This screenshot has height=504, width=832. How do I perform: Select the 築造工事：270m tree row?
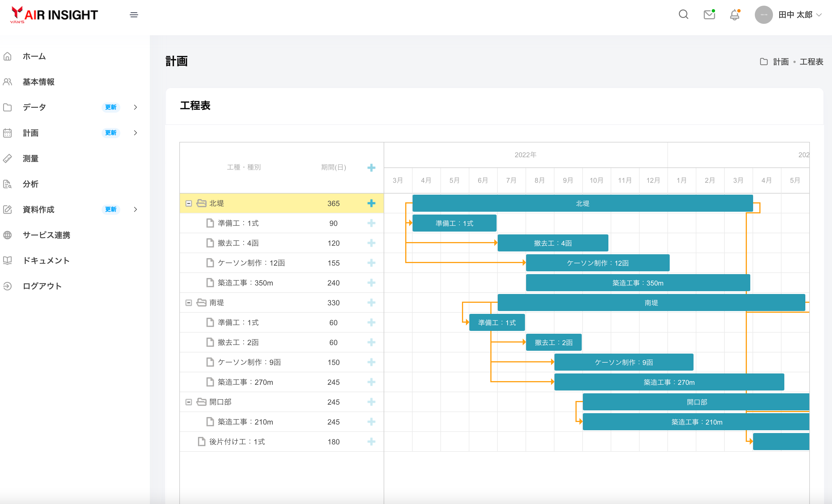(x=245, y=382)
